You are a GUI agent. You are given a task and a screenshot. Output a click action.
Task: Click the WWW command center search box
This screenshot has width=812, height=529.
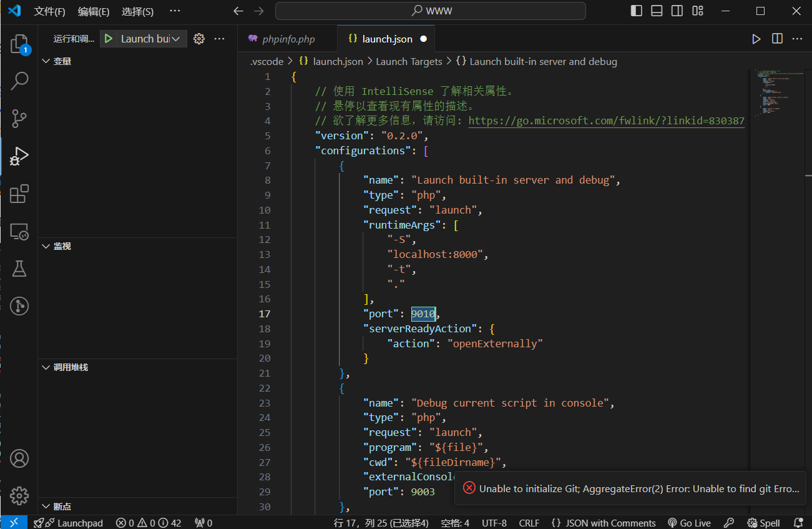(x=431, y=11)
